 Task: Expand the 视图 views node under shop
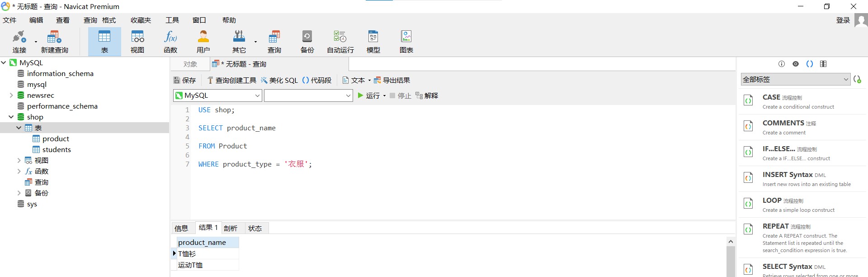pos(19,160)
